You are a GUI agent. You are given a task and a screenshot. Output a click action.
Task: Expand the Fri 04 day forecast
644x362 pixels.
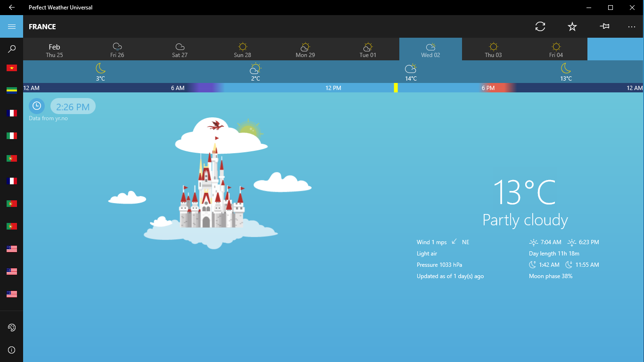(556, 49)
